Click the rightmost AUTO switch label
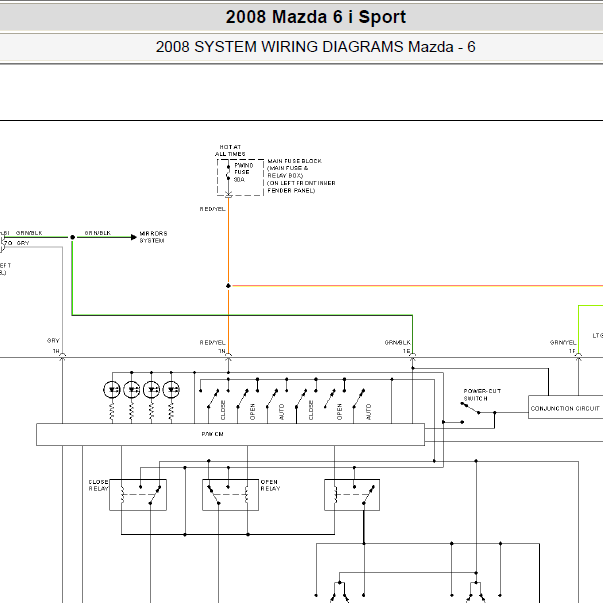The height and width of the screenshot is (603, 603). [368, 411]
